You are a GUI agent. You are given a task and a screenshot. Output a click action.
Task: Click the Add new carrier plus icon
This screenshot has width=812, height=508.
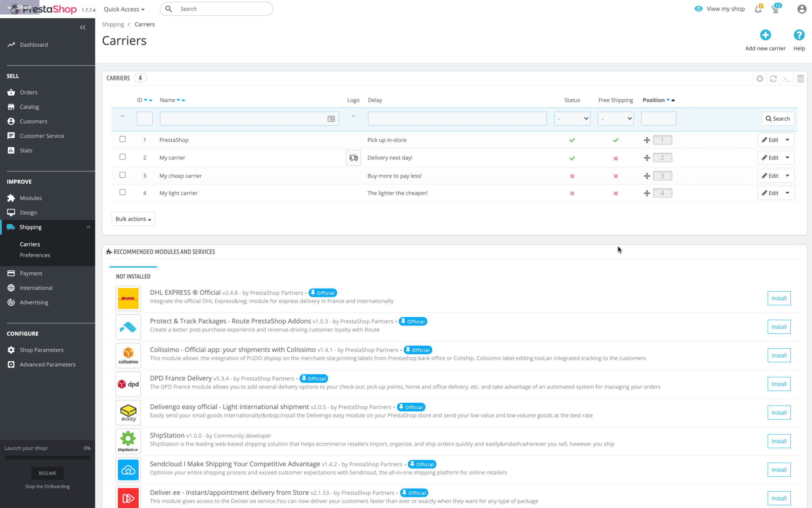765,35
